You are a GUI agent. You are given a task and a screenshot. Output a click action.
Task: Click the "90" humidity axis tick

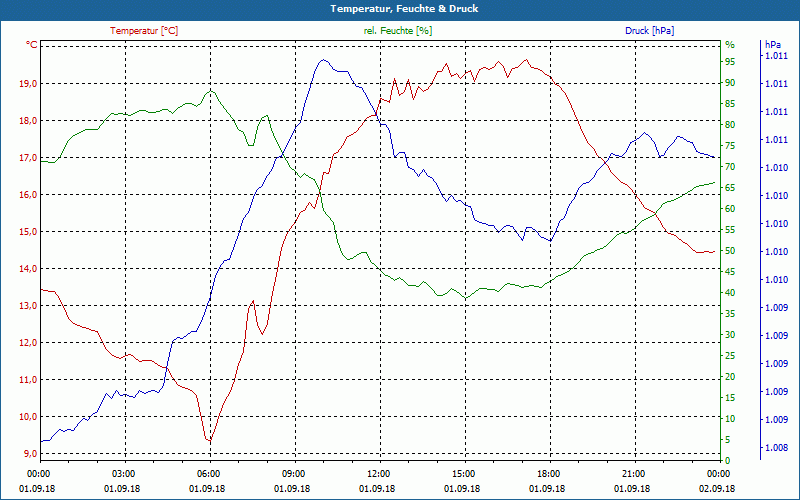click(730, 83)
